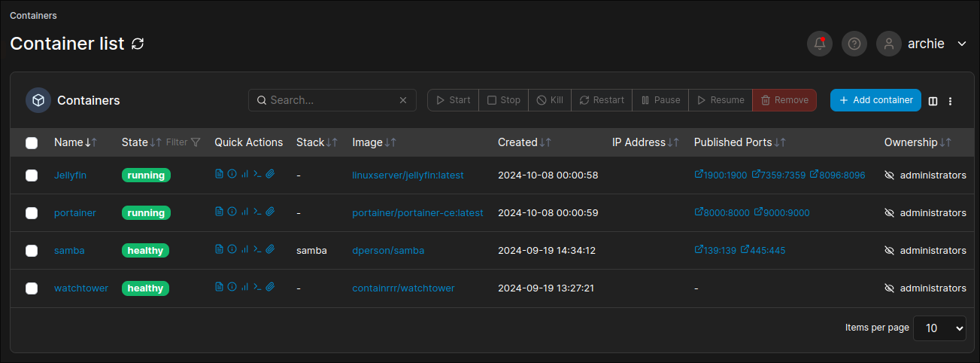
Task: Open exec console for samba container
Action: [x=257, y=249]
